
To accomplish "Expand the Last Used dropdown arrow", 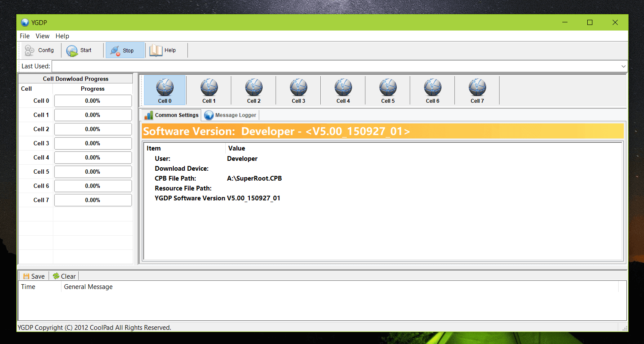I will point(623,66).
